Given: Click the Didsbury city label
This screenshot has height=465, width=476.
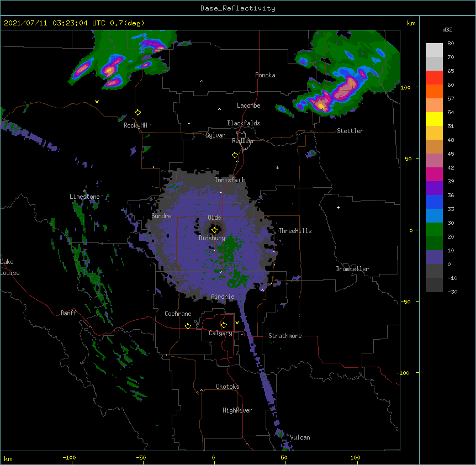Looking at the screenshot, I should click(211, 238).
